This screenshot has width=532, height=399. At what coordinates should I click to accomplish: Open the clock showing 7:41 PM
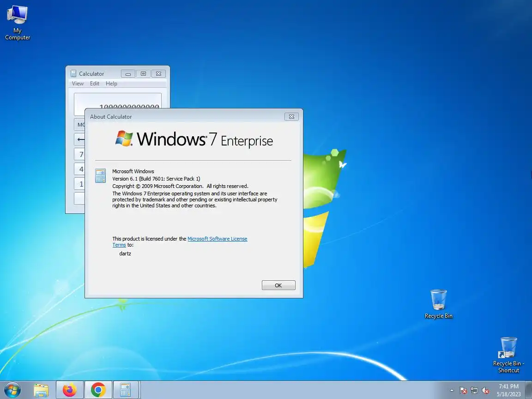(x=508, y=387)
